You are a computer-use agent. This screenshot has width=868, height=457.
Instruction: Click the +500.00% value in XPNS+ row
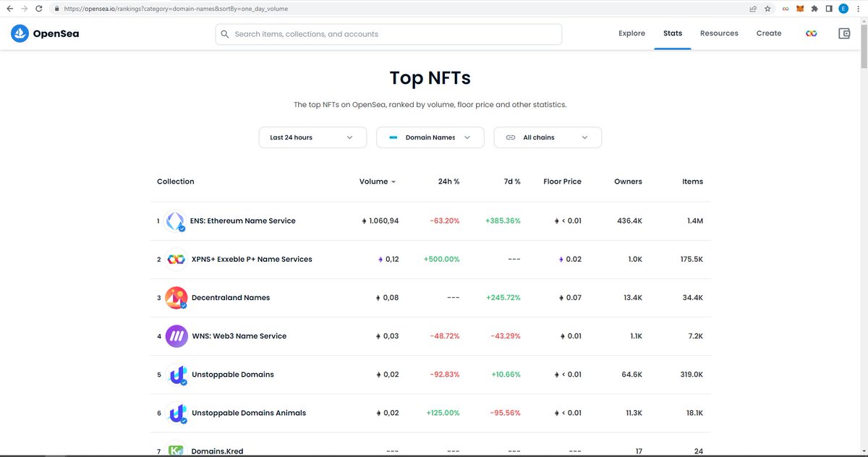(x=442, y=259)
